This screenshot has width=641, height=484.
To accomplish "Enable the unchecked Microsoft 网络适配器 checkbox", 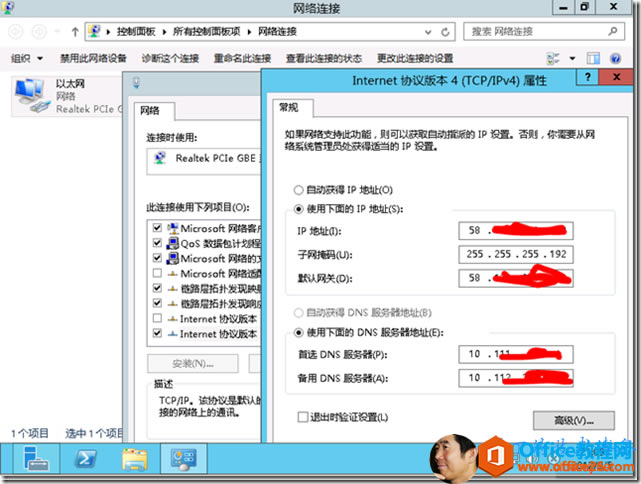I will [157, 273].
